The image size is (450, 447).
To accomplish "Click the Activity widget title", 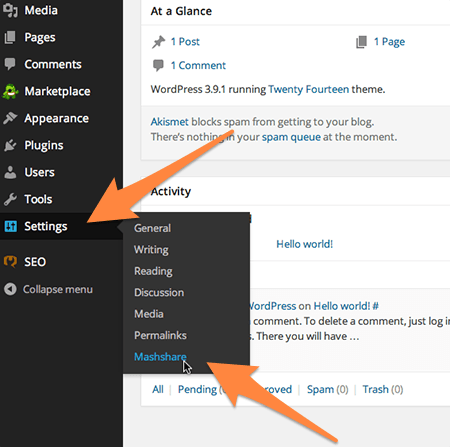I will [x=171, y=191].
